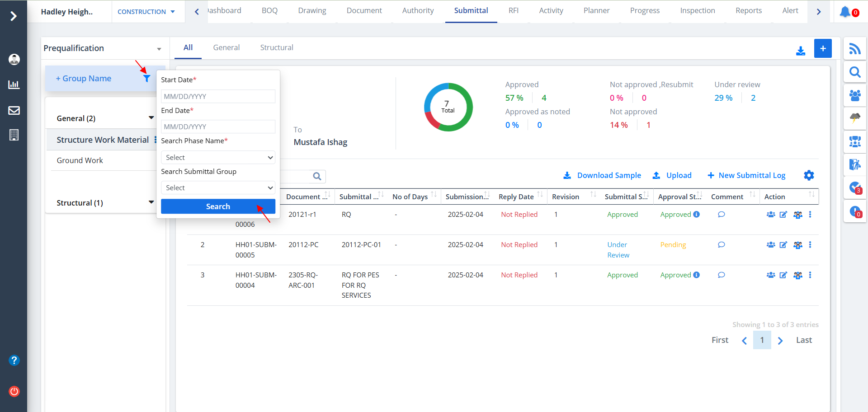Image resolution: width=868 pixels, height=412 pixels.
Task: Click the RSS feed icon in right sidebar
Action: [x=854, y=49]
